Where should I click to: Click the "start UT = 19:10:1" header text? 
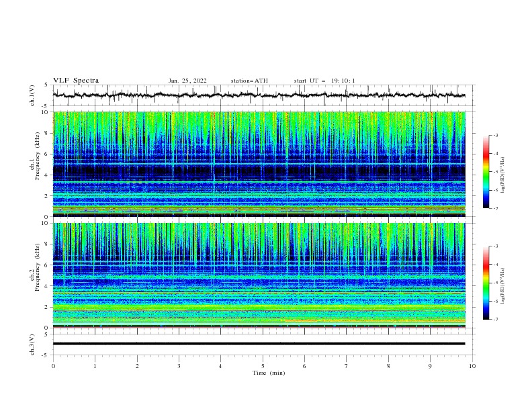coord(324,81)
